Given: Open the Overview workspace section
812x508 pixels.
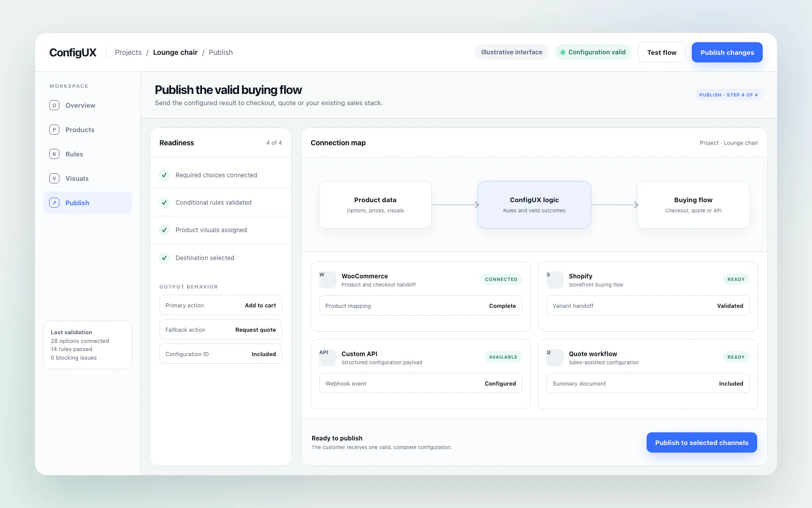Looking at the screenshot, I should pyautogui.click(x=87, y=105).
